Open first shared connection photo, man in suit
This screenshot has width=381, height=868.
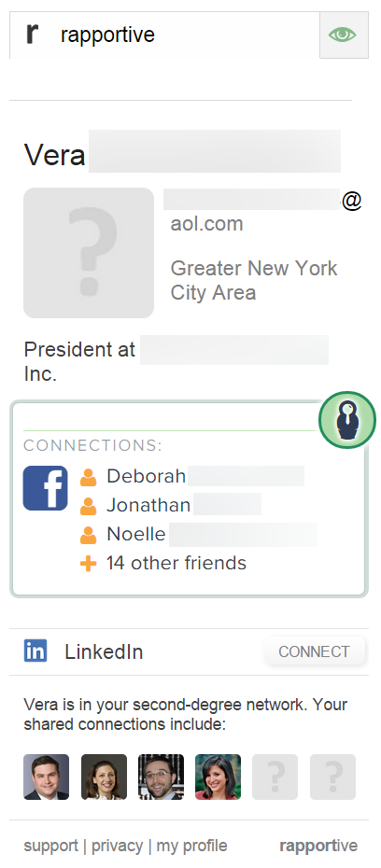(x=47, y=777)
